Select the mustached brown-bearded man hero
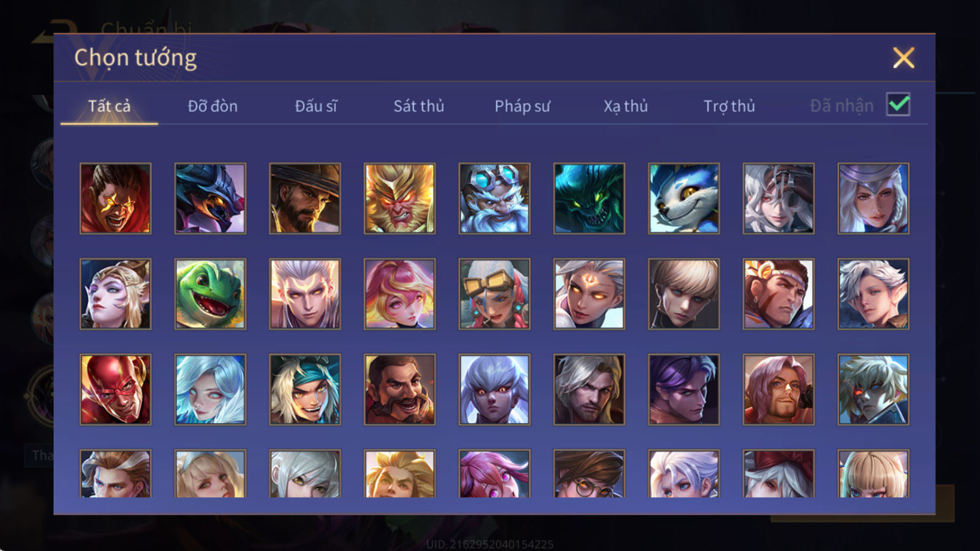Image resolution: width=980 pixels, height=551 pixels. (399, 389)
